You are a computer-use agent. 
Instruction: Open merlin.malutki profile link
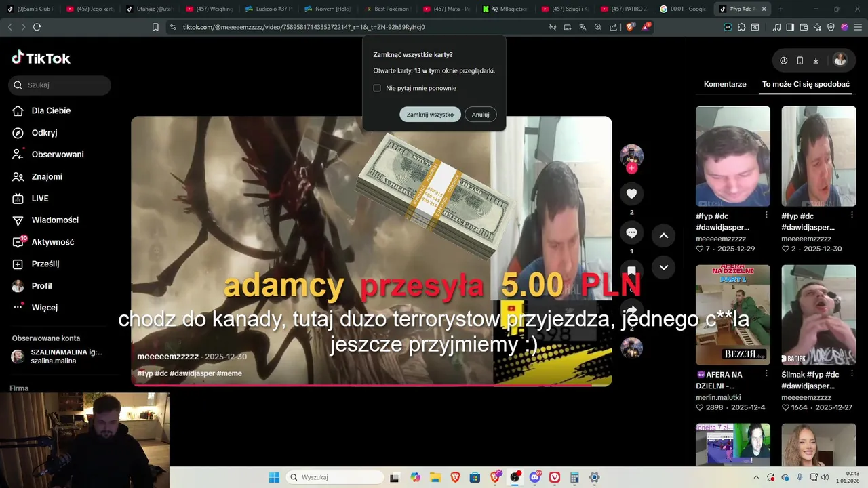719,397
